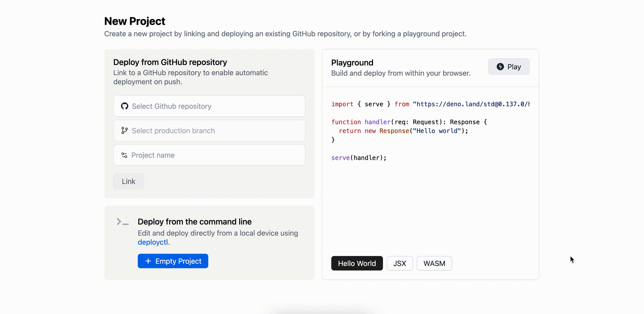Image resolution: width=644 pixels, height=314 pixels.
Task: Click the lightning bolt icon on Play
Action: tap(500, 67)
